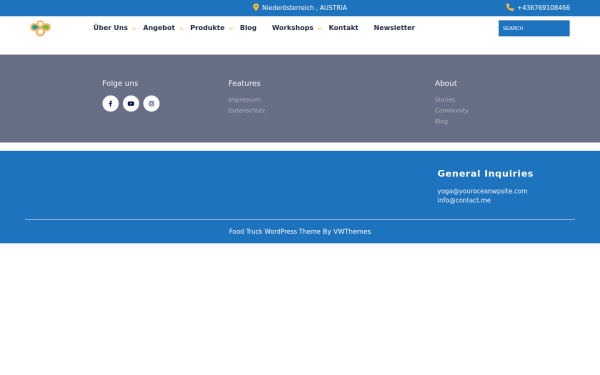Click the phone icon in top bar
The width and height of the screenshot is (600, 375).
click(510, 7)
